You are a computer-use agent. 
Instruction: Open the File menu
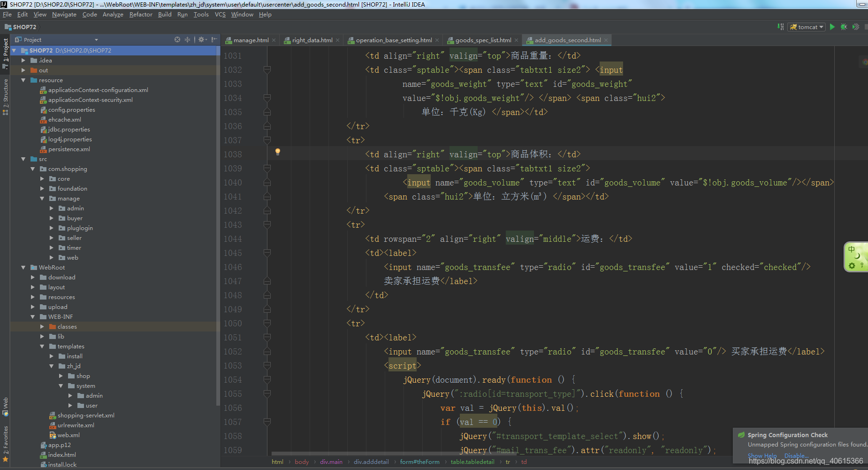[x=7, y=15]
